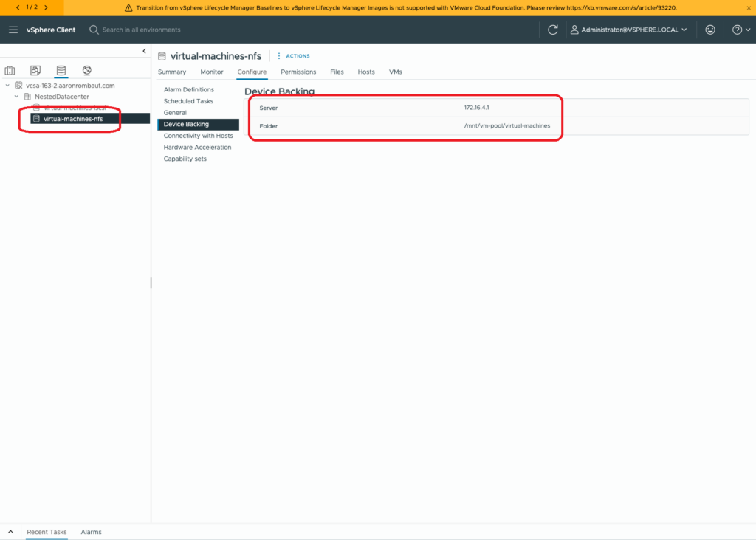Click the warning triangle icon in banner
Image resolution: width=756 pixels, height=540 pixels.
click(128, 7)
